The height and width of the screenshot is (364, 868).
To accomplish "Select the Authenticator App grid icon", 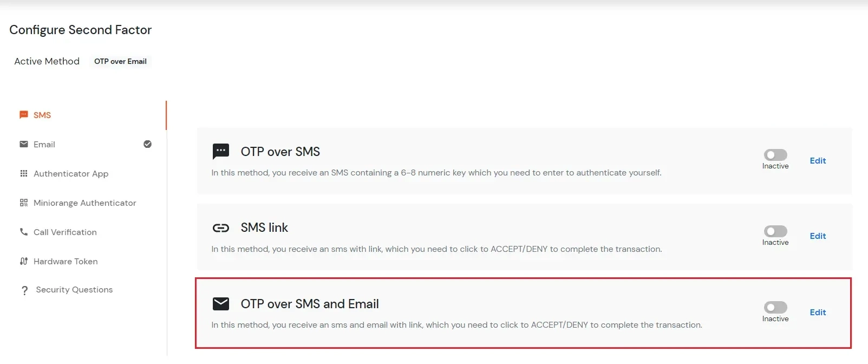I will pos(23,173).
